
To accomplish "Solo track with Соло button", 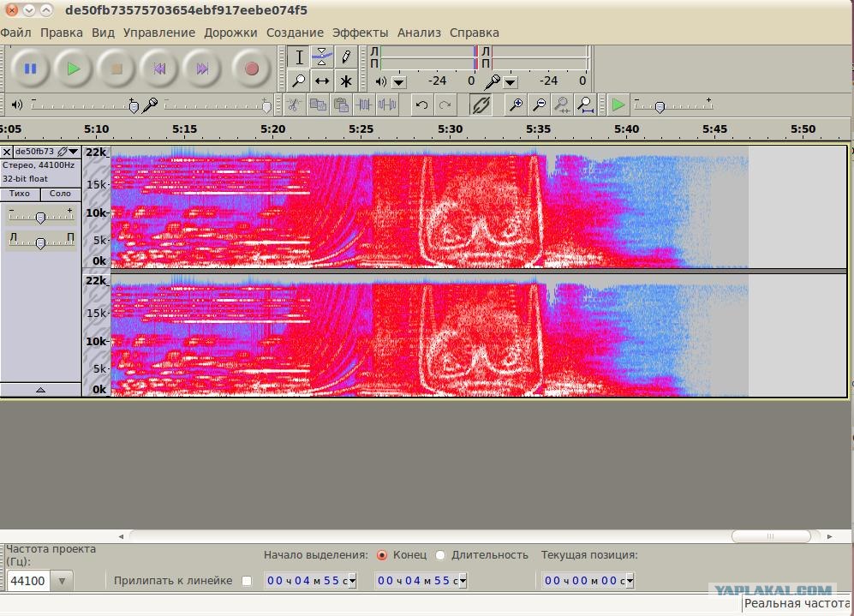I will 60,194.
